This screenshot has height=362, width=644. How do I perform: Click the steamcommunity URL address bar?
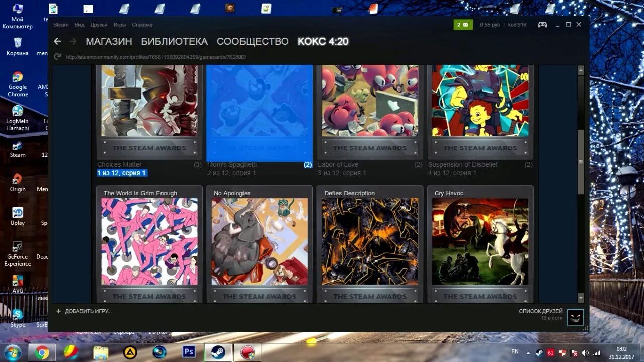[x=156, y=57]
